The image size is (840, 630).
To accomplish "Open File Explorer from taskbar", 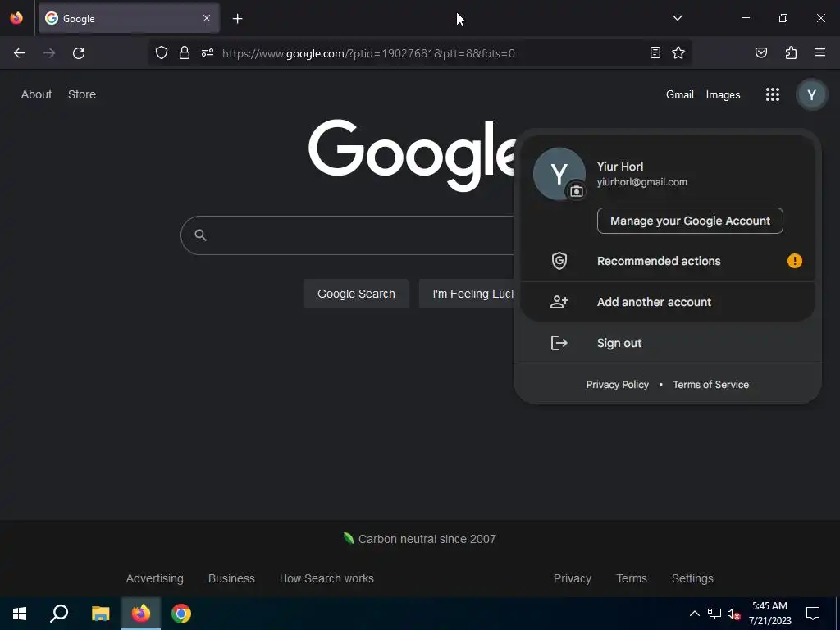I will [100, 614].
